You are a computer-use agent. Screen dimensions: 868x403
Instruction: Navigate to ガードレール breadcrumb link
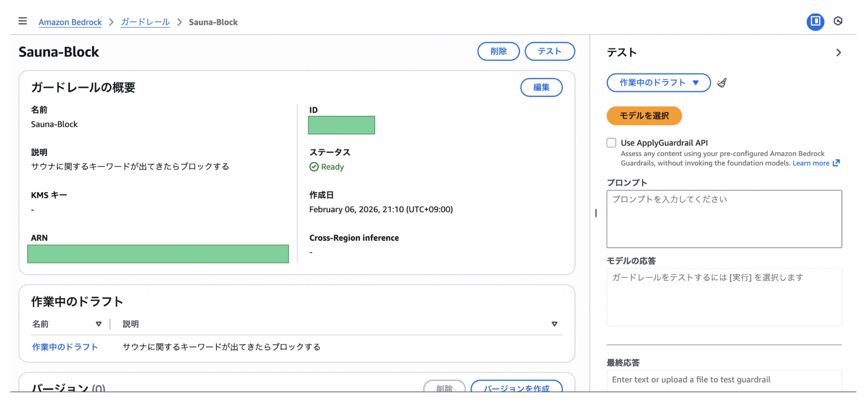[145, 22]
